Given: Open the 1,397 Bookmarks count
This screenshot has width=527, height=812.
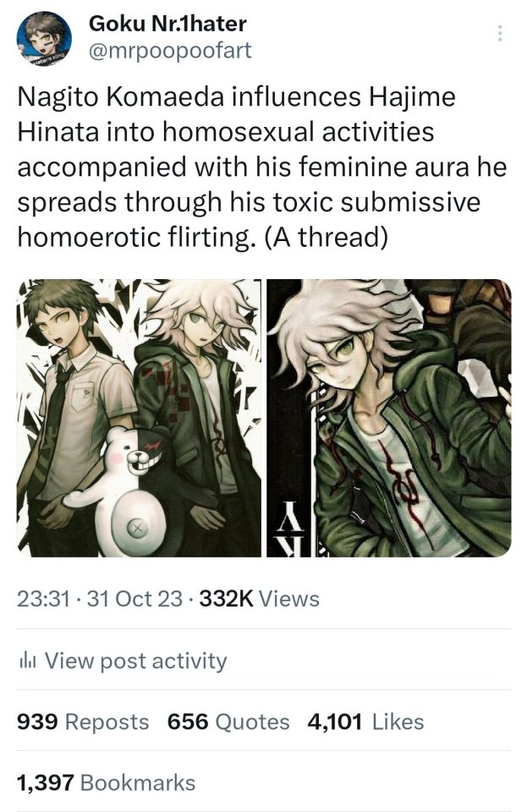Looking at the screenshot, I should click(106, 782).
